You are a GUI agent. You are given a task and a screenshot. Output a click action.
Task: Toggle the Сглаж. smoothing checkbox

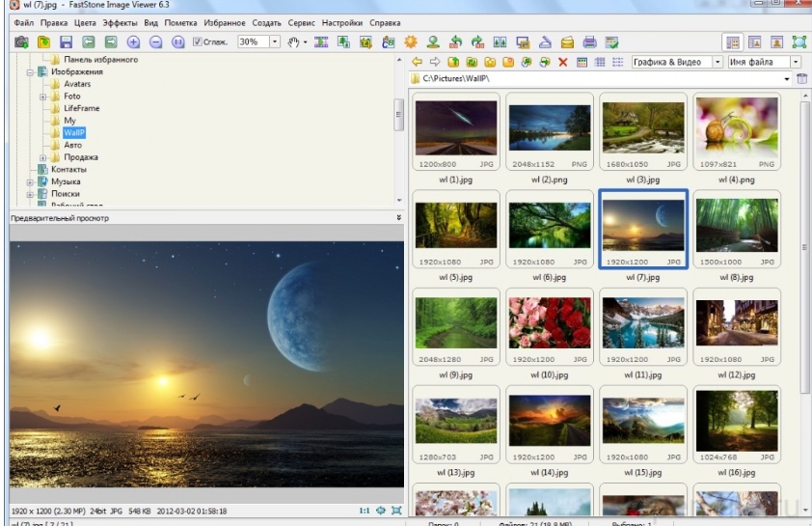pos(197,42)
